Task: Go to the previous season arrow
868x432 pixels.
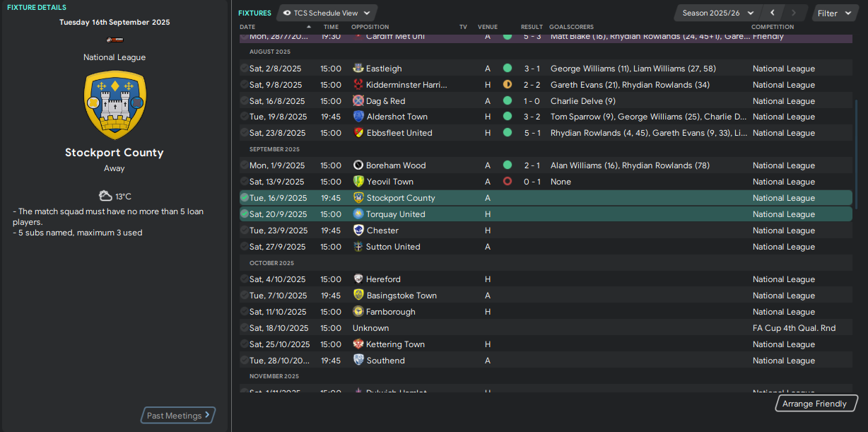Action: coord(773,13)
